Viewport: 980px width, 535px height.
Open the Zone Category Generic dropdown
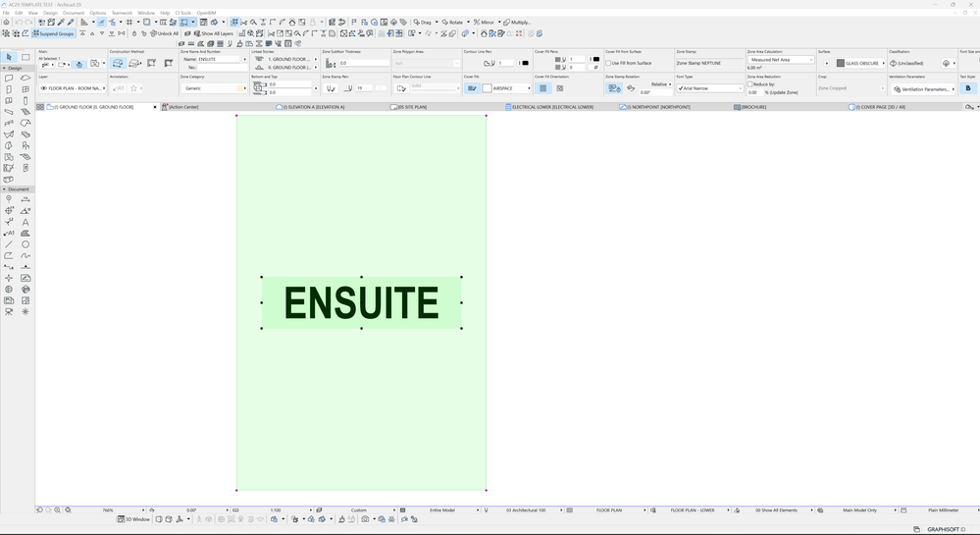[x=213, y=88]
